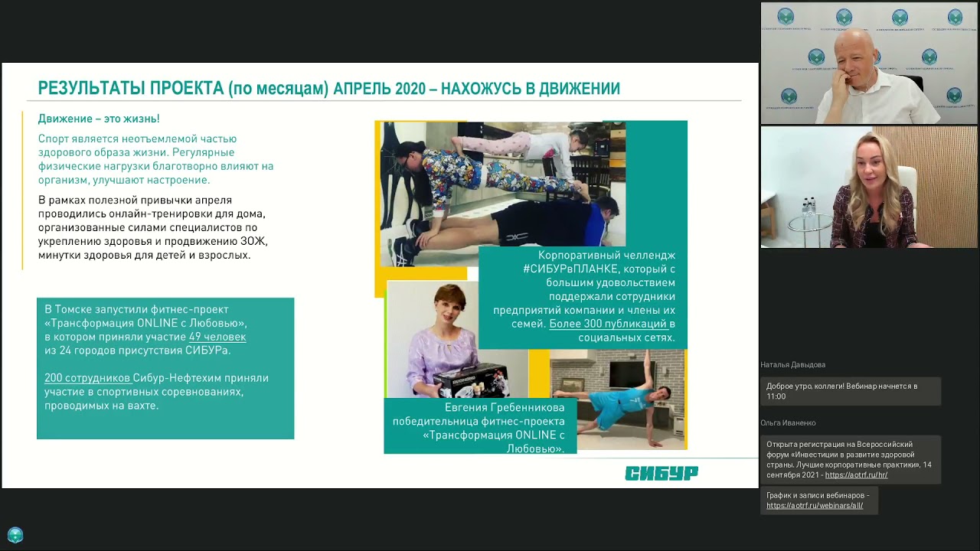Viewport: 980px width, 551px height.
Task: Select the blonde woman presenter's video feed
Action: click(x=869, y=187)
